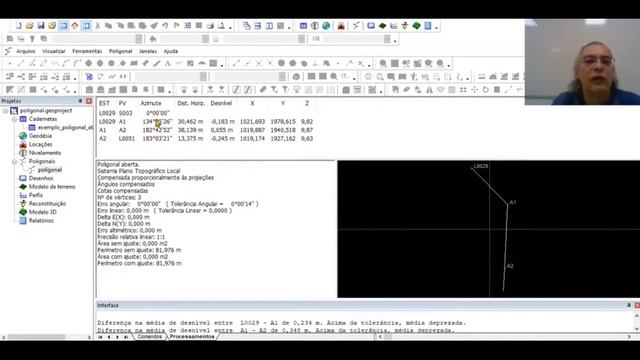Click the Open folder icon

(x=29, y=26)
